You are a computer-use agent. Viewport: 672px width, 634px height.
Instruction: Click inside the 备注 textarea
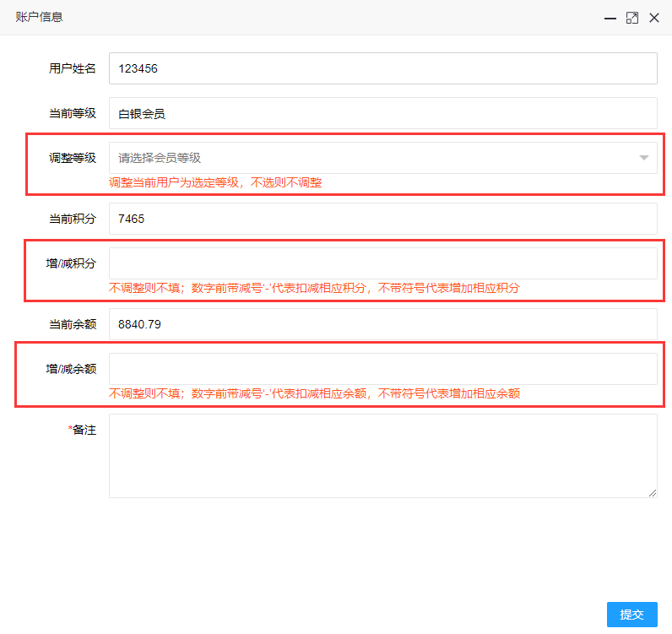tap(382, 456)
